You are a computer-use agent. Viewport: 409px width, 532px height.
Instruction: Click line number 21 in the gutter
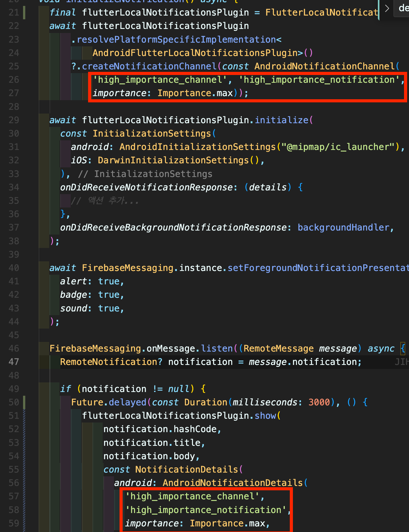coord(14,12)
